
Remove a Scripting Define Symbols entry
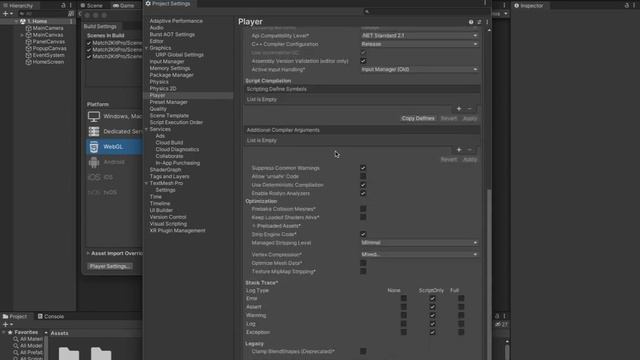point(469,109)
